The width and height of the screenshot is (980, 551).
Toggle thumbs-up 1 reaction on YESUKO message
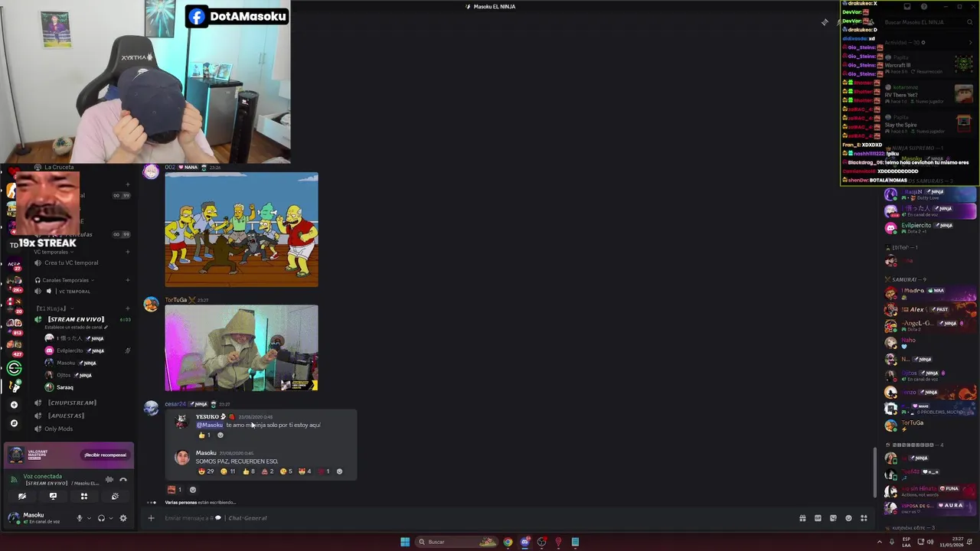click(204, 435)
